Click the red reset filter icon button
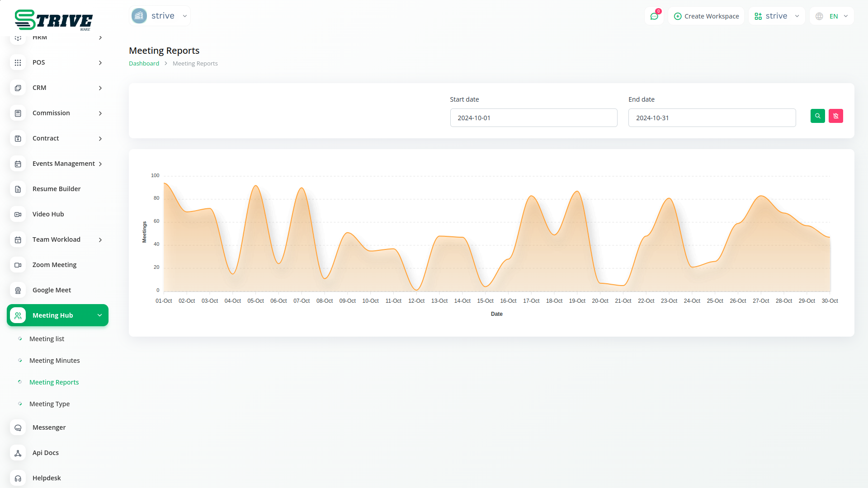Screen dimensions: 868x488 pos(835,116)
